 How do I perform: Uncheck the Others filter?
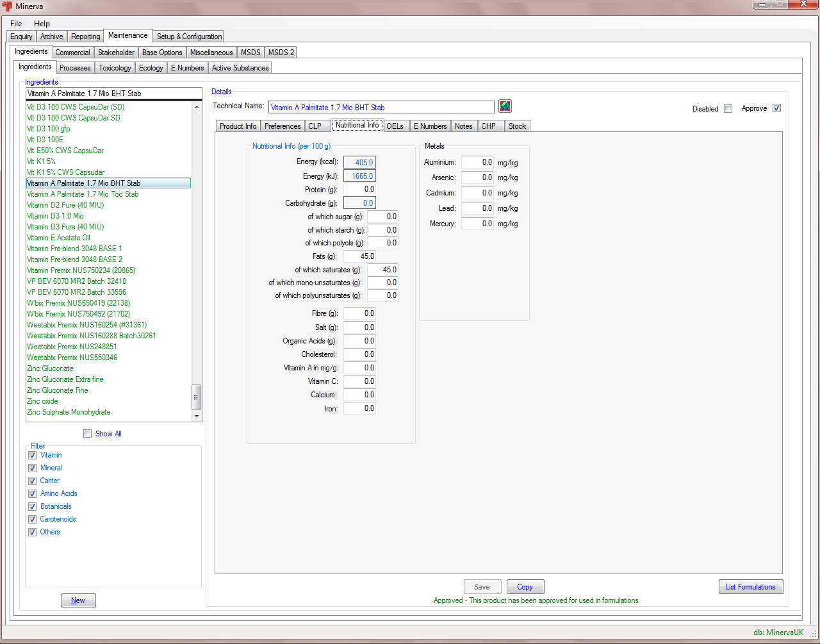[x=32, y=532]
